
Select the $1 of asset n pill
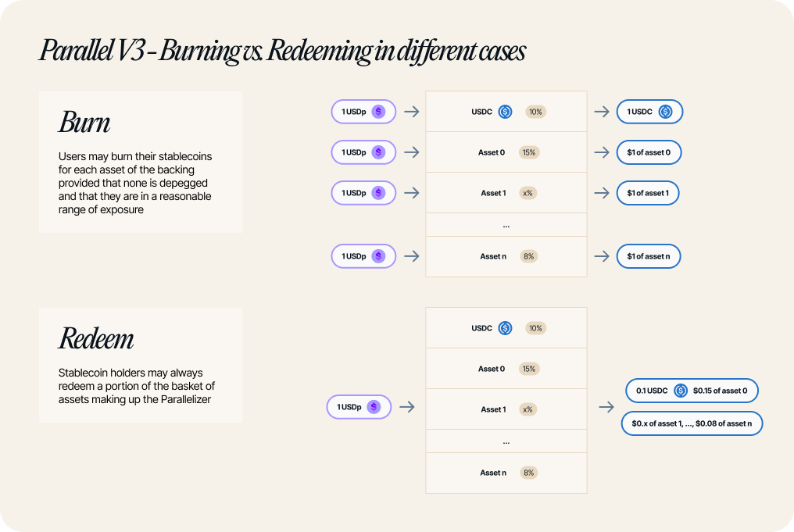[x=648, y=256]
